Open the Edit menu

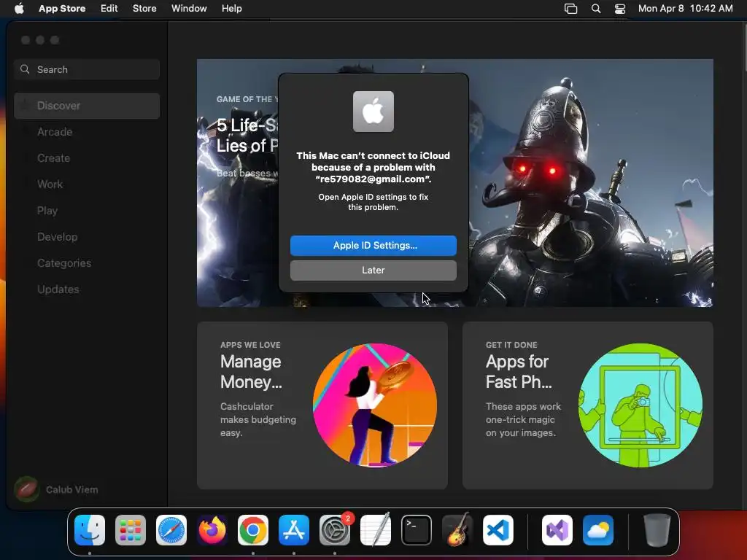pyautogui.click(x=109, y=8)
